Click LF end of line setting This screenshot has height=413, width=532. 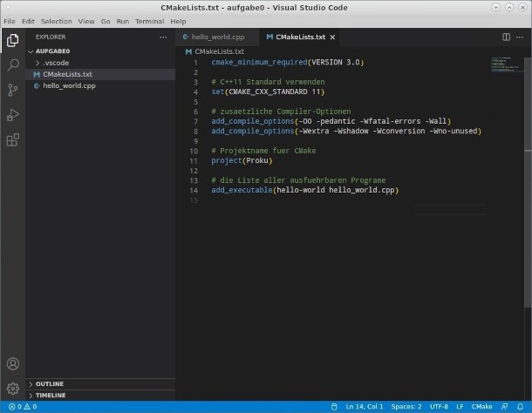(x=460, y=407)
